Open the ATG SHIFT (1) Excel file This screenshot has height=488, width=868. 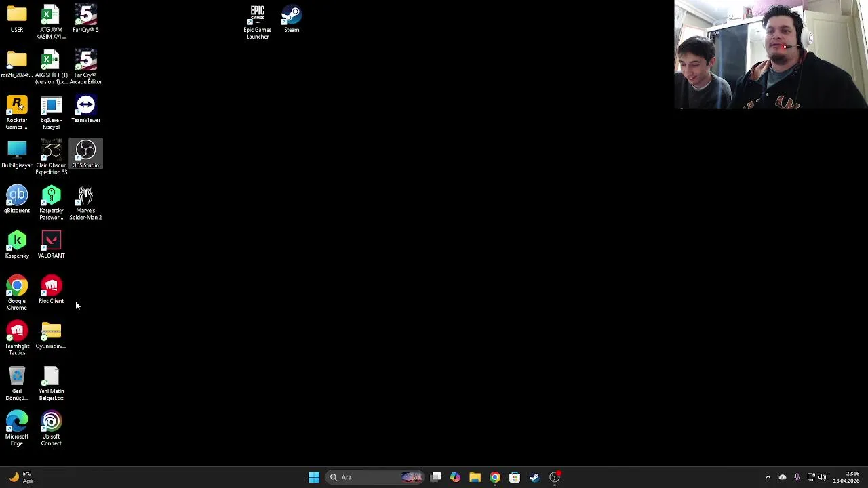coord(51,67)
